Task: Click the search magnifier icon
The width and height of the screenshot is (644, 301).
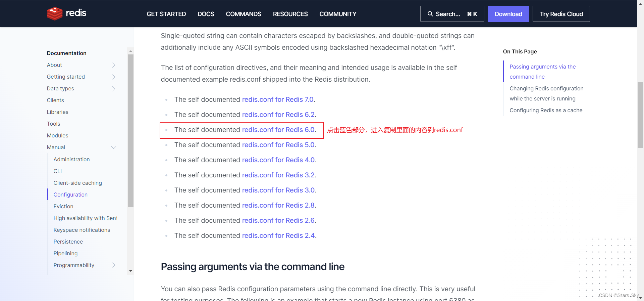Action: [x=430, y=14]
